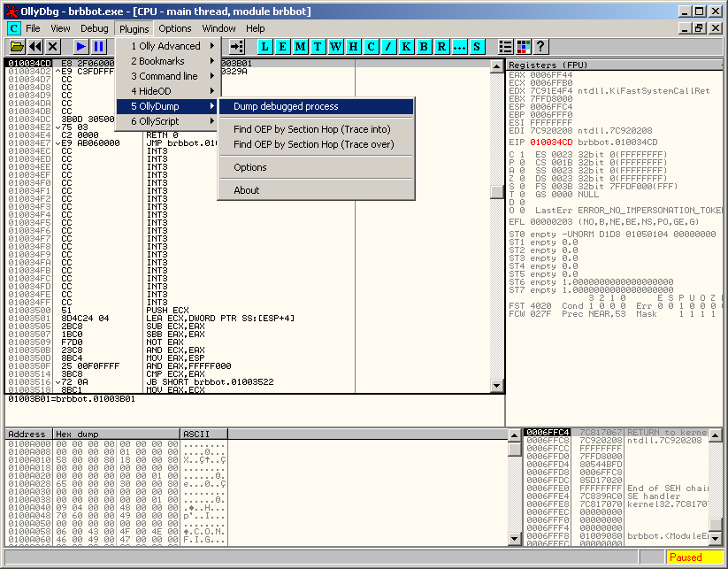Image resolution: width=728 pixels, height=569 pixels.
Task: Pause the debugged program
Action: pos(98,46)
